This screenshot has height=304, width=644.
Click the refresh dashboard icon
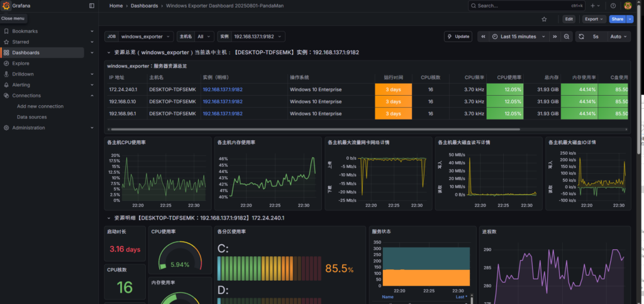click(x=582, y=37)
